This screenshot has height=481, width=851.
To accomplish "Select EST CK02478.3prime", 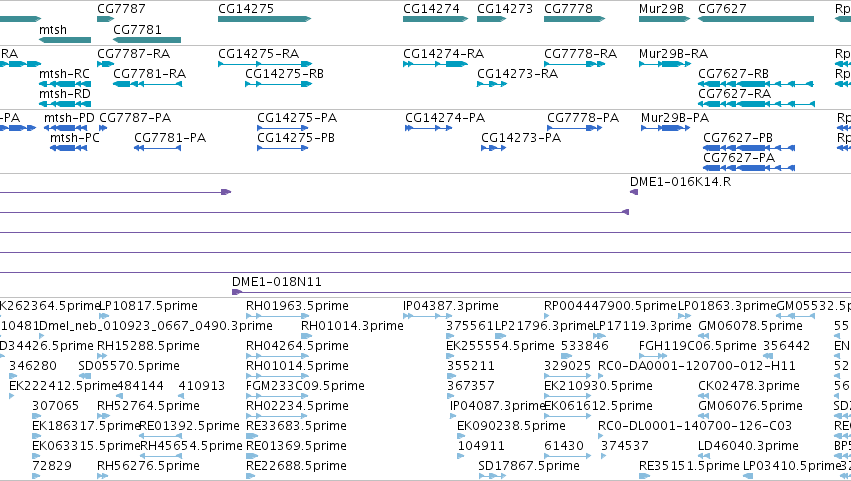I will [x=749, y=386].
